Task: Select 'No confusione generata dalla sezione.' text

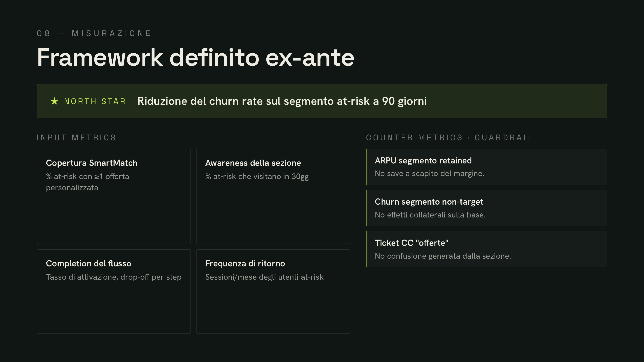Action: [x=443, y=256]
